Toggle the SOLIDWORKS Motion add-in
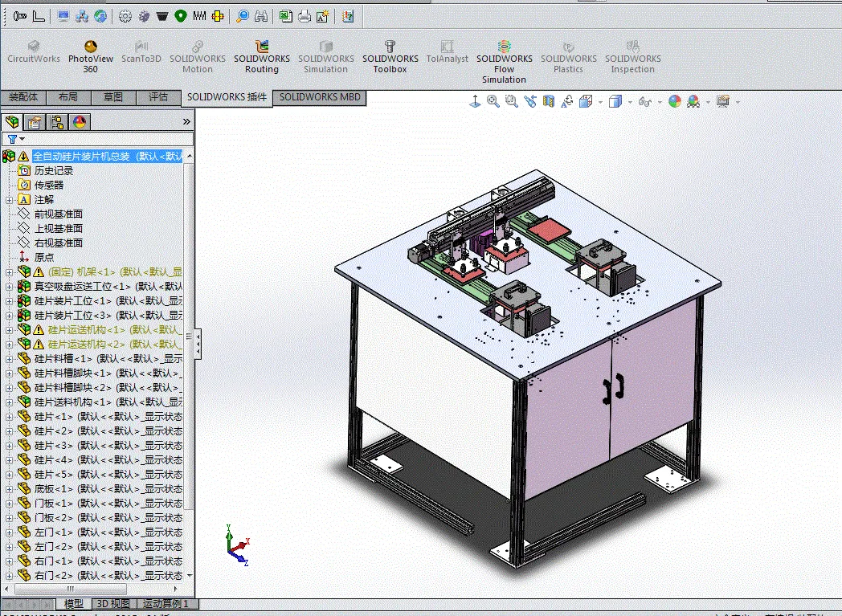The width and height of the screenshot is (842, 616). click(x=198, y=56)
